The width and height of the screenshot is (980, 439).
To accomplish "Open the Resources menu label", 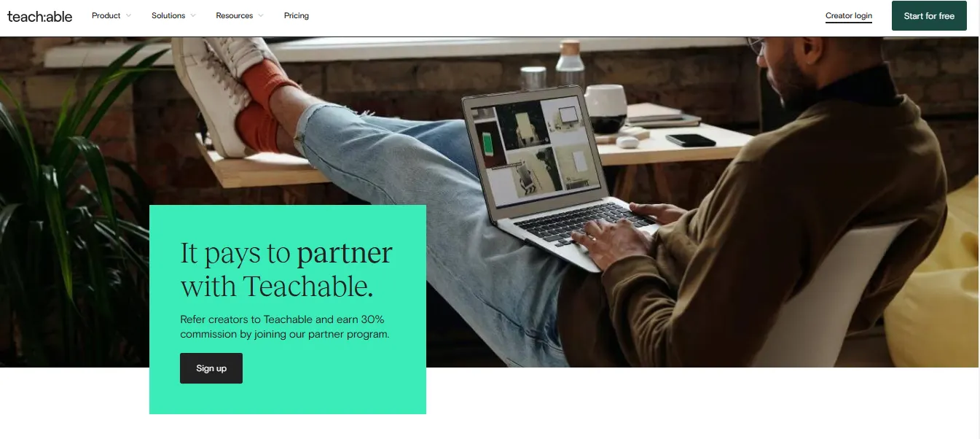I will tap(235, 15).
